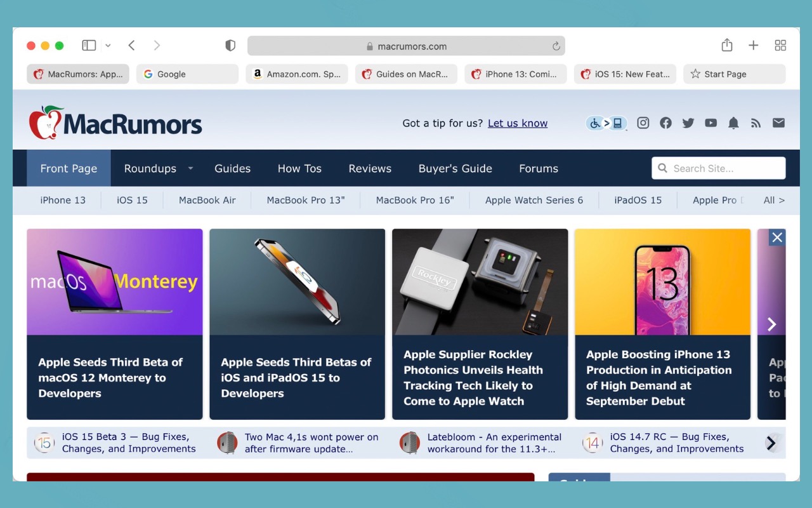This screenshot has width=812, height=508.
Task: Open the iPhone 13 topic link
Action: (x=63, y=200)
